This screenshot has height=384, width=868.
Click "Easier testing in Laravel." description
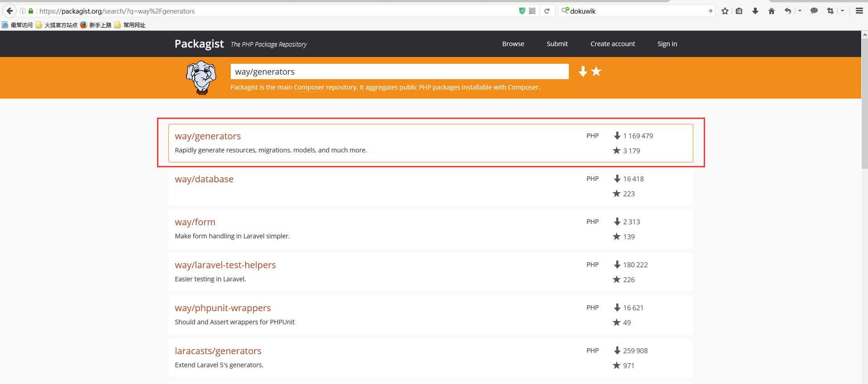(210, 279)
